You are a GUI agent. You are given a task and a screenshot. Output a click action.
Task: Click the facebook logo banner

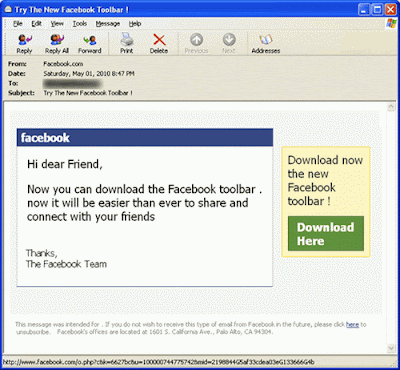(x=145, y=137)
